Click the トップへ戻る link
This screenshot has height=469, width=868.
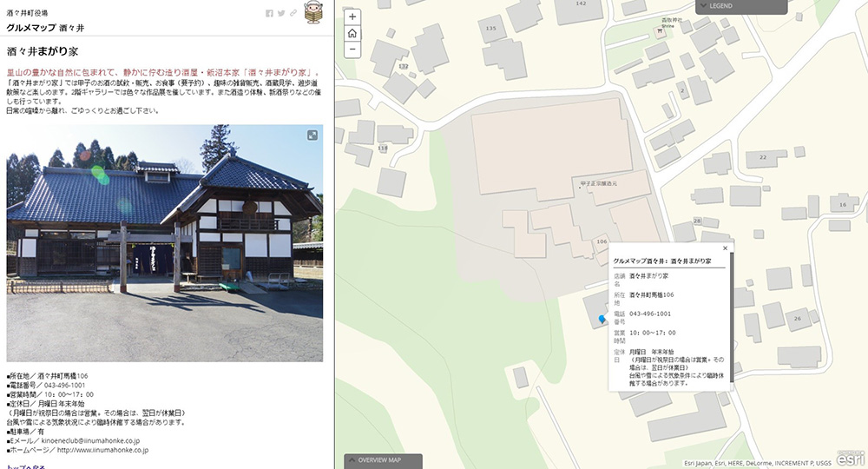coord(27,466)
